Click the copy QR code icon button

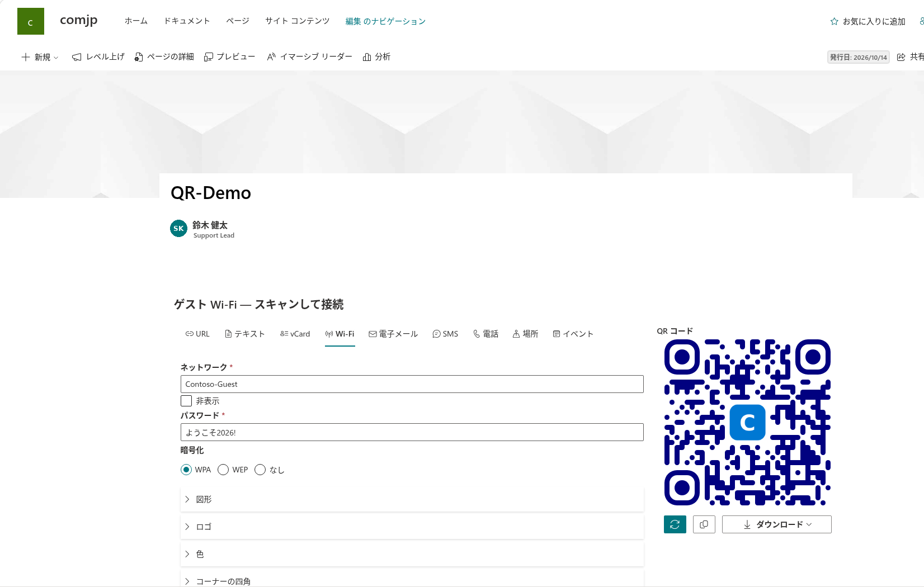tap(704, 524)
